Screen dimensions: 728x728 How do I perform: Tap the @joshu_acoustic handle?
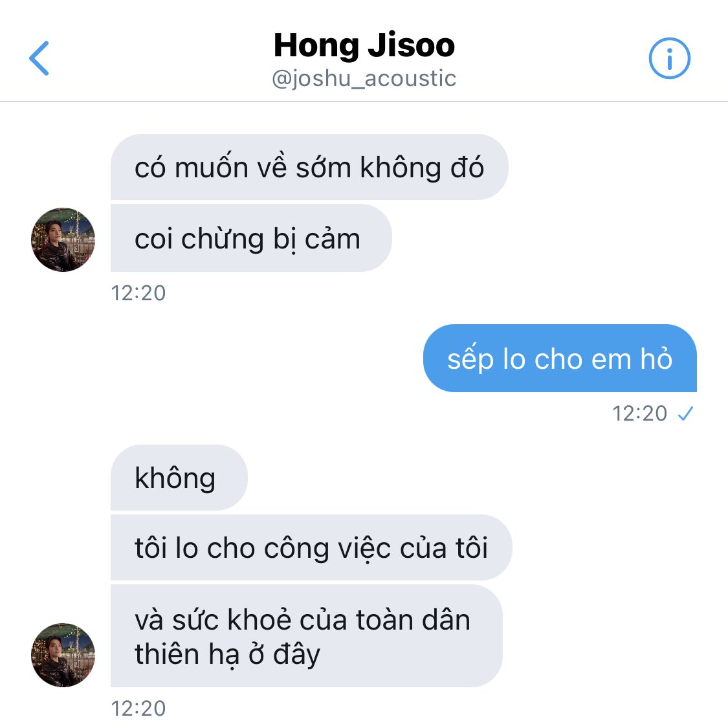click(364, 78)
